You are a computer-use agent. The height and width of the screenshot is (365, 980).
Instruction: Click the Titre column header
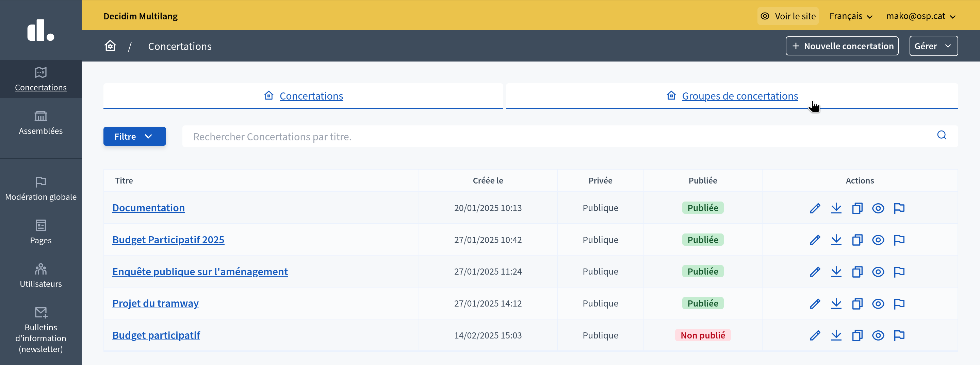(x=124, y=180)
